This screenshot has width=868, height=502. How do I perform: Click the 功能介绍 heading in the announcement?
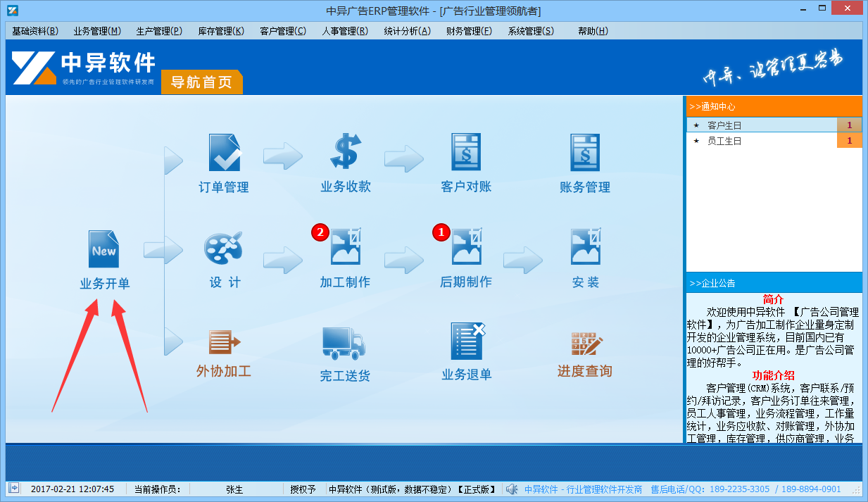tap(773, 375)
